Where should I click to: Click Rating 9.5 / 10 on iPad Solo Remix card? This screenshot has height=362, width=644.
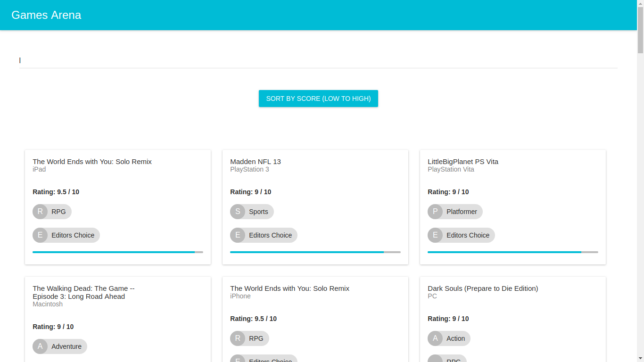pos(56,192)
